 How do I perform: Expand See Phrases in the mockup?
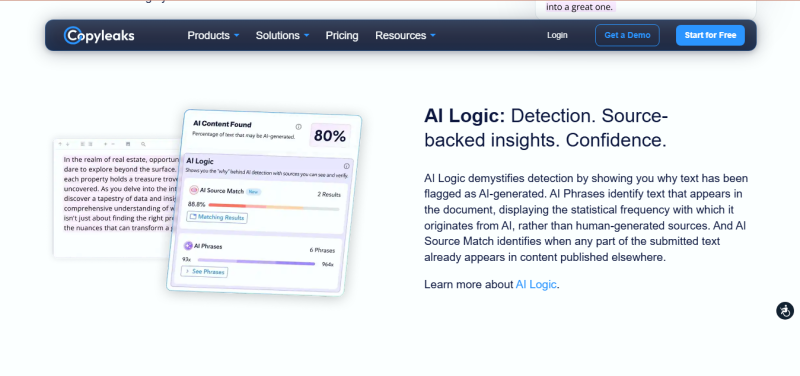pos(205,271)
